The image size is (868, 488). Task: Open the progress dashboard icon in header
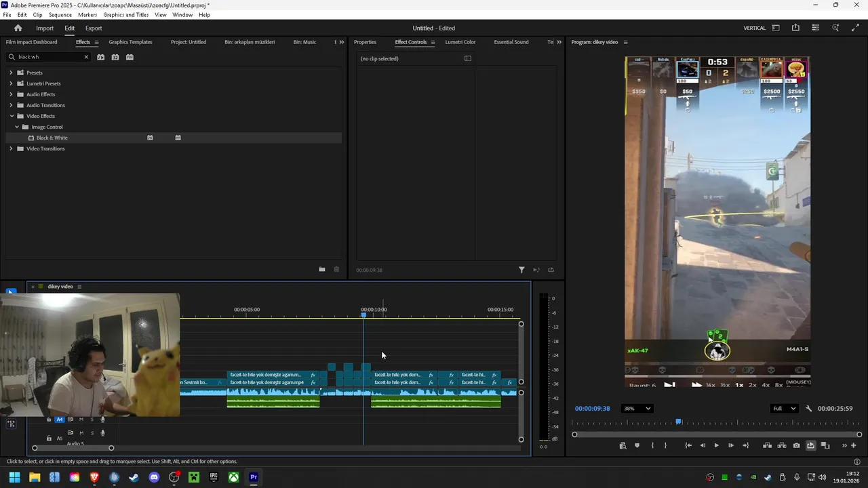(x=815, y=28)
